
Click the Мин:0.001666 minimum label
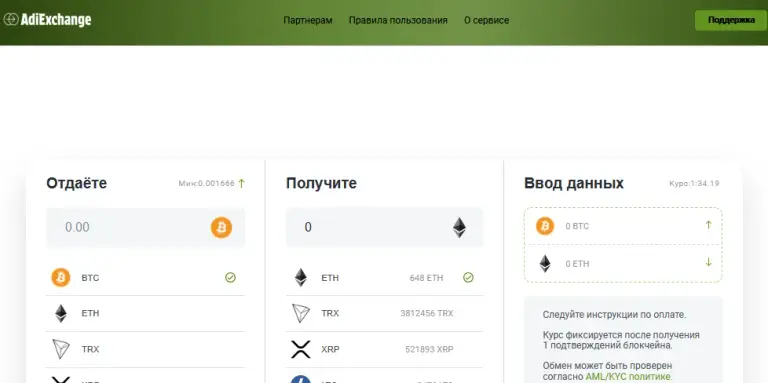[x=207, y=184]
